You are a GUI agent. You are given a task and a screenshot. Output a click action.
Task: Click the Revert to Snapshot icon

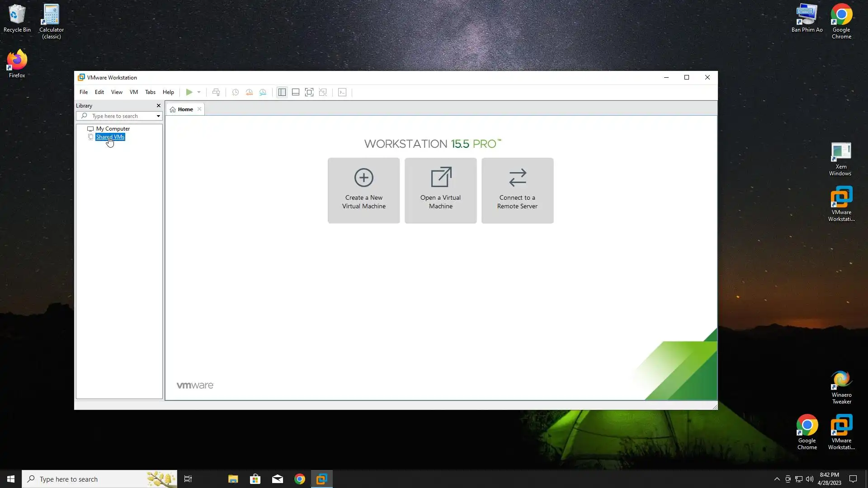point(249,92)
